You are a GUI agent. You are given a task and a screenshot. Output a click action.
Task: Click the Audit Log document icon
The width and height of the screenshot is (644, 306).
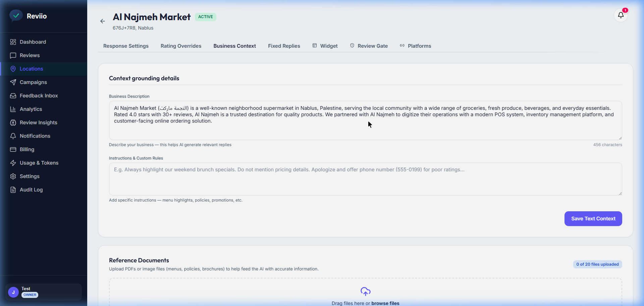[13, 190]
